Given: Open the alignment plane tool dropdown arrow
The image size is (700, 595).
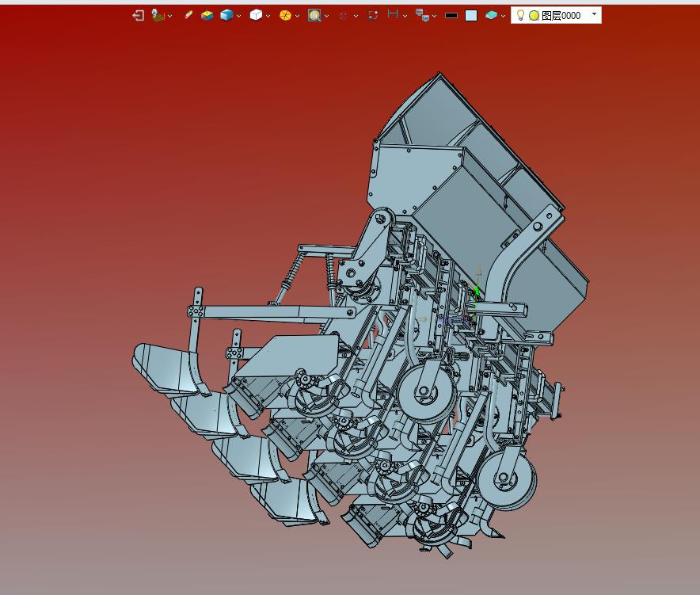Looking at the screenshot, I should point(169,16).
